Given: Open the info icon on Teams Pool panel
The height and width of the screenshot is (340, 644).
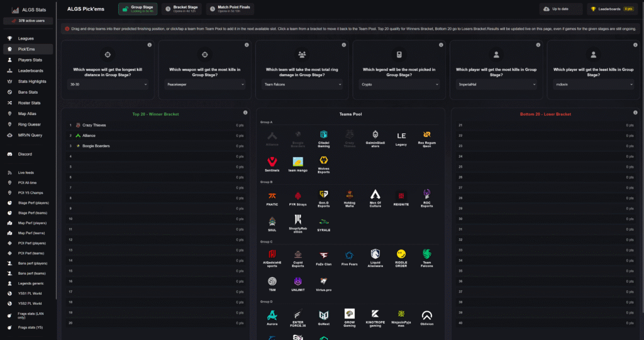Looking at the screenshot, I should pos(440,113).
